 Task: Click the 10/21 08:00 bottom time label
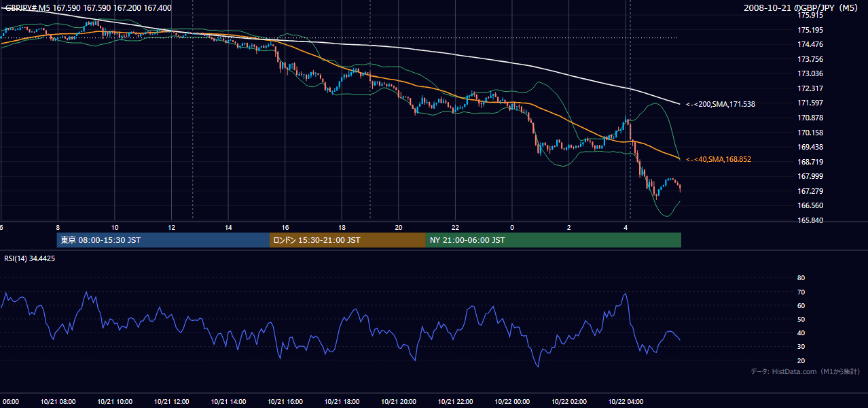click(58, 401)
